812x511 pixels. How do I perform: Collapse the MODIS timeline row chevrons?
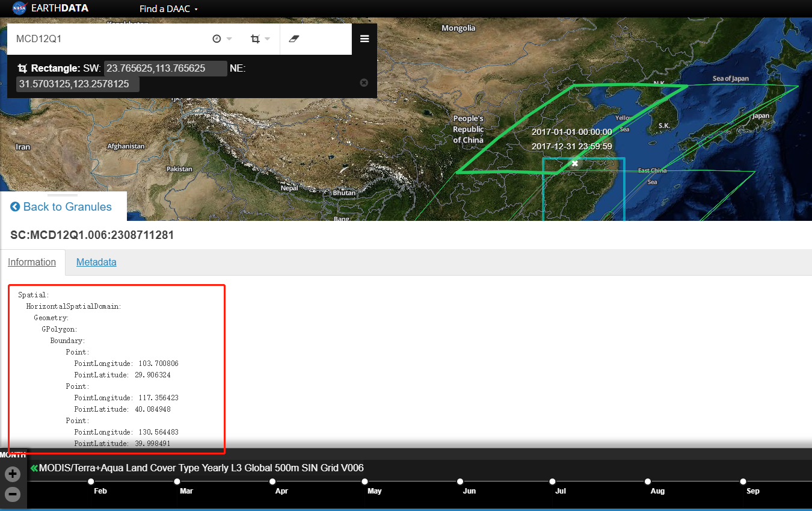tap(34, 468)
